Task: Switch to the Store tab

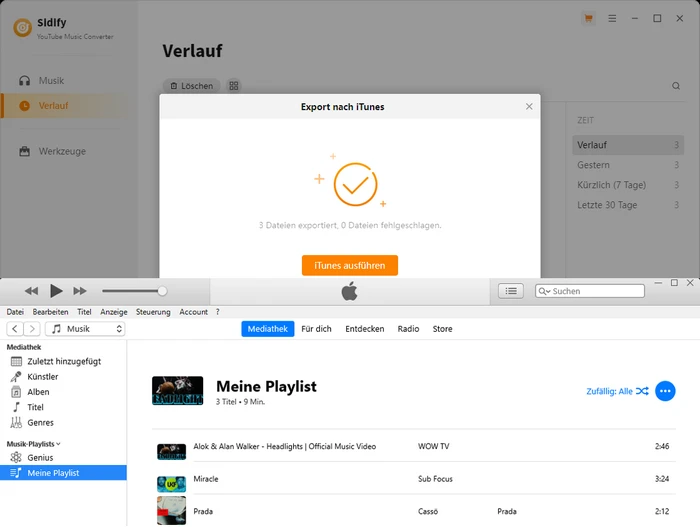Action: click(442, 329)
